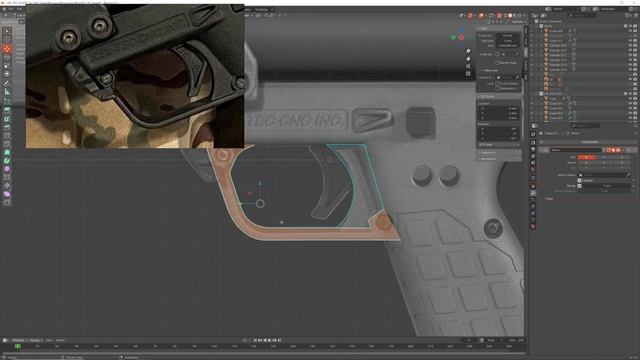640x360 pixels.
Task: Open the File menu
Action: click(11, 9)
